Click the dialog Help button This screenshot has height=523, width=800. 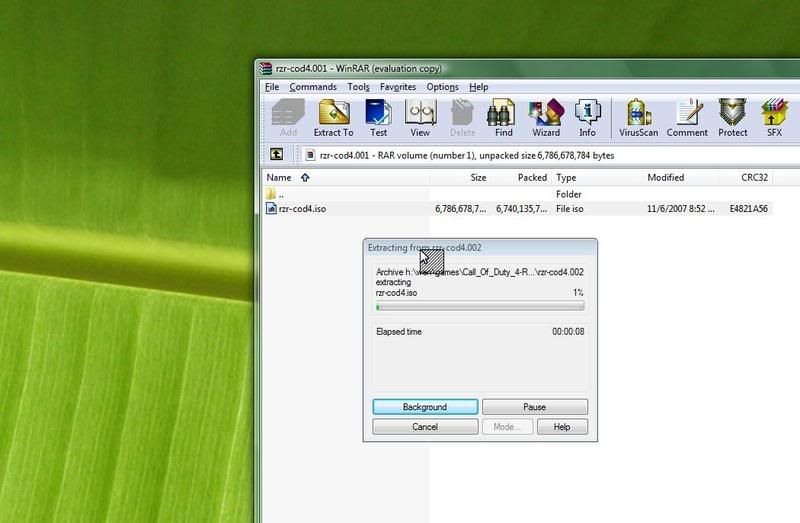pos(562,427)
